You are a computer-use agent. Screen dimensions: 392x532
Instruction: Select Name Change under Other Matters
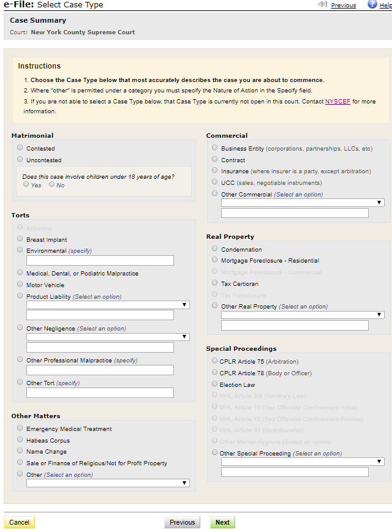(20, 451)
